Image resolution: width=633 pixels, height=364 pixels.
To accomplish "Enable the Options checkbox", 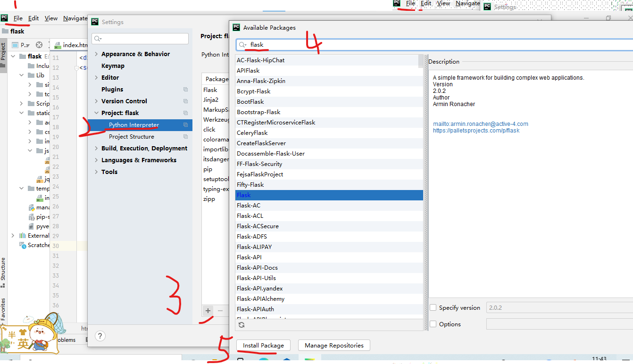I will point(433,324).
